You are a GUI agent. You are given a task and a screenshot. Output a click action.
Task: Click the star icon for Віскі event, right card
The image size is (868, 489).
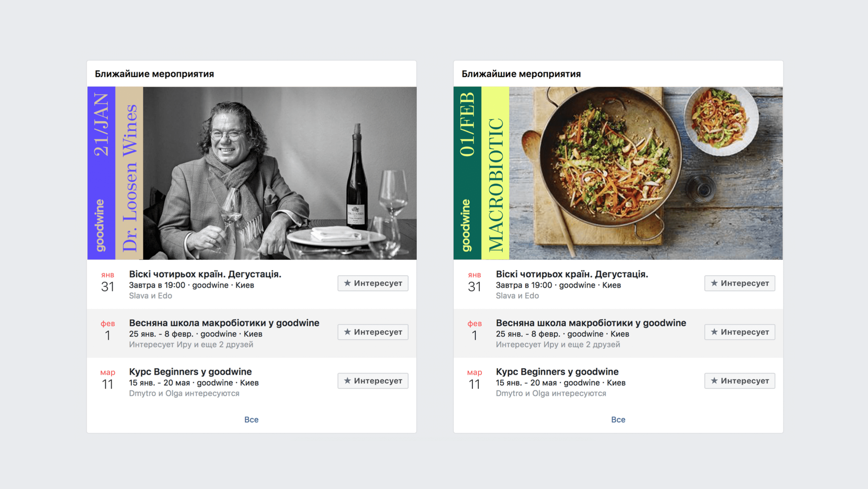tap(714, 283)
